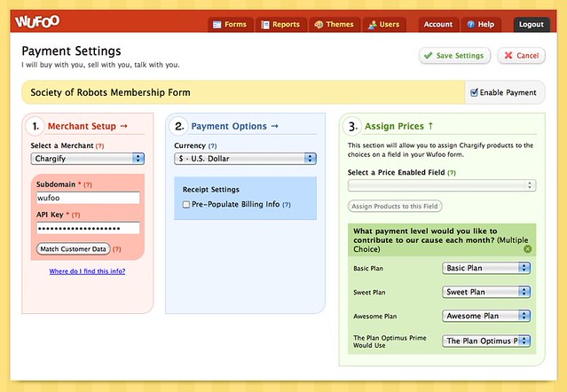Click help (?) next to Subdomain
Image resolution: width=567 pixels, height=392 pixels.
point(88,184)
